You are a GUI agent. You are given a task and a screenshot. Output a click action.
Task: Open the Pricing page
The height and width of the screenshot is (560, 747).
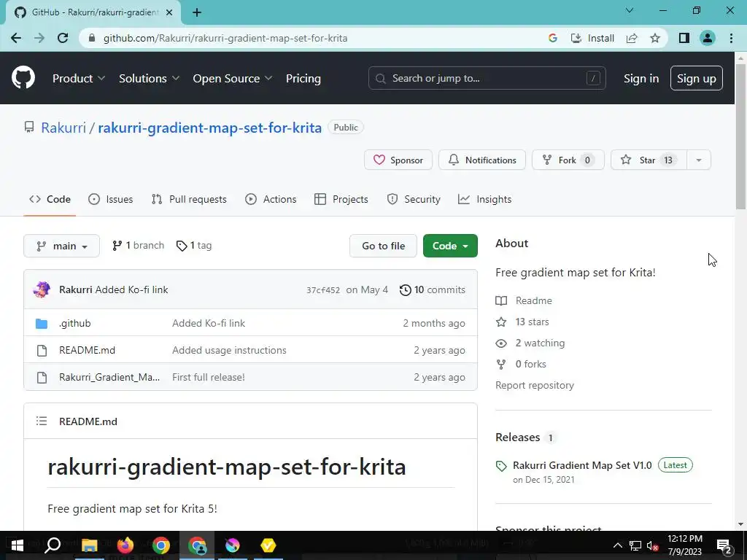pos(303,79)
